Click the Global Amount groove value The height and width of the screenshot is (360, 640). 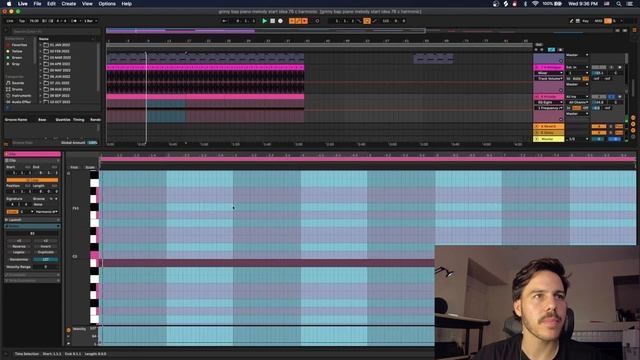click(x=93, y=143)
